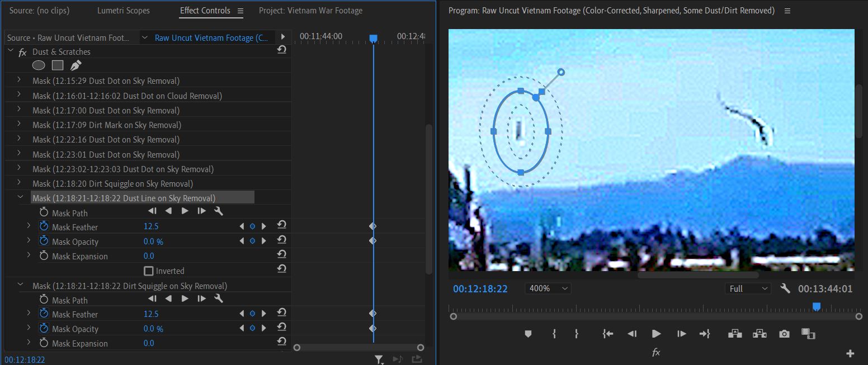Select the ellipse mask tool under Dust & Scratches

tap(39, 65)
